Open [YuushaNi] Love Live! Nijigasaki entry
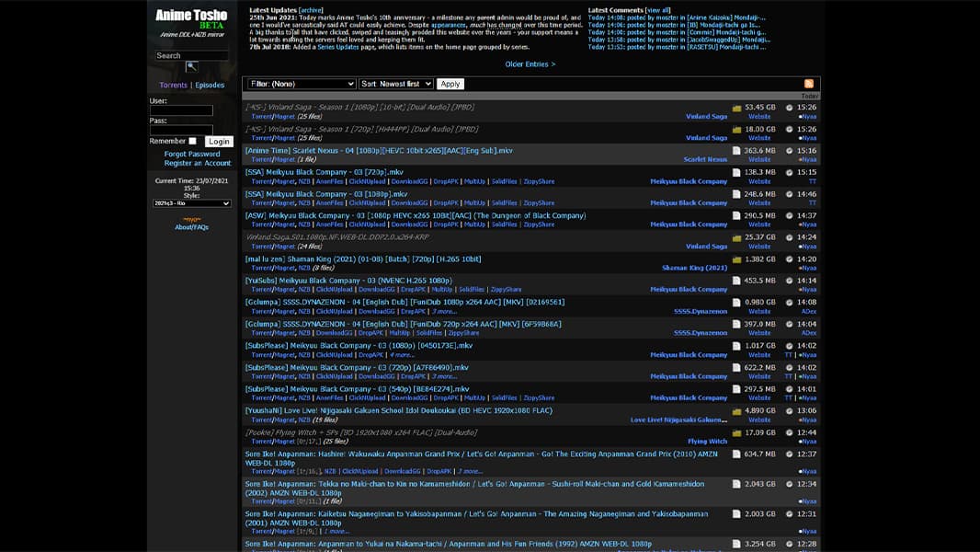The image size is (980, 552). click(x=399, y=410)
